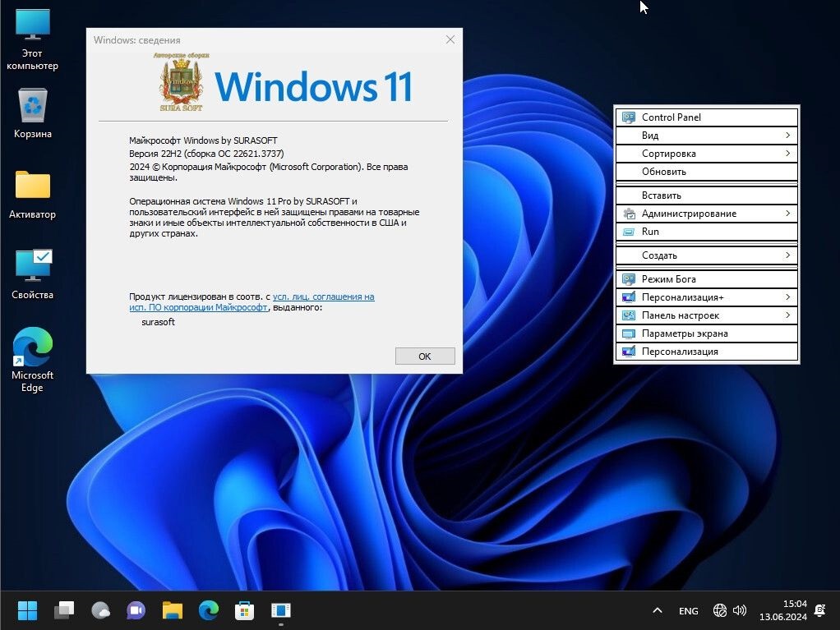This screenshot has height=630, width=840.
Task: Click the Task View taskbar button
Action: click(63, 610)
